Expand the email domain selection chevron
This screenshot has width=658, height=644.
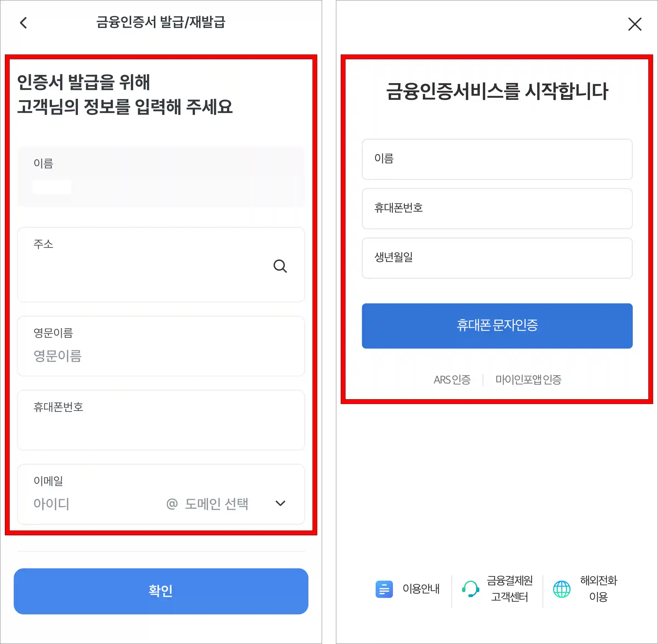pyautogui.click(x=280, y=504)
